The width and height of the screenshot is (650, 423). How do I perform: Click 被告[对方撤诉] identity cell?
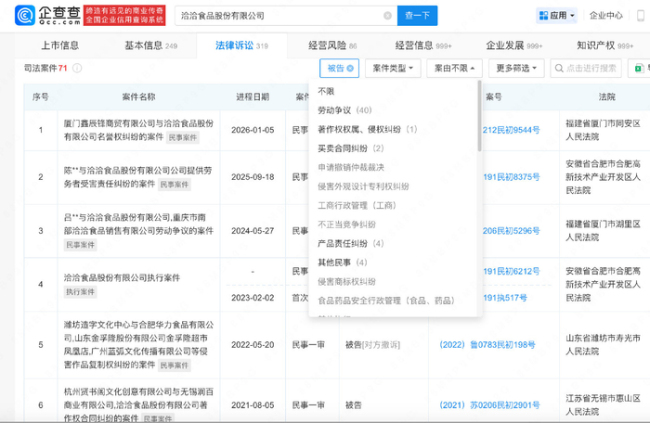click(x=373, y=345)
